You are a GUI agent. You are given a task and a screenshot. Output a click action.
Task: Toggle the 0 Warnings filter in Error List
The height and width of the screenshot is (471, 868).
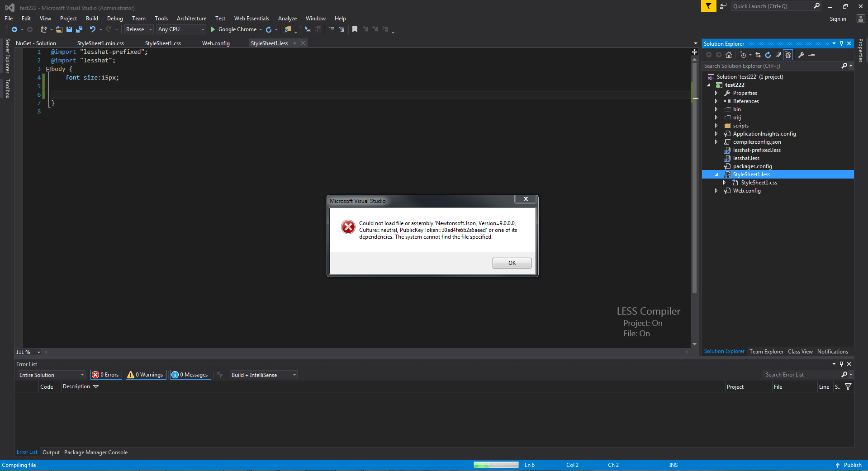click(145, 374)
